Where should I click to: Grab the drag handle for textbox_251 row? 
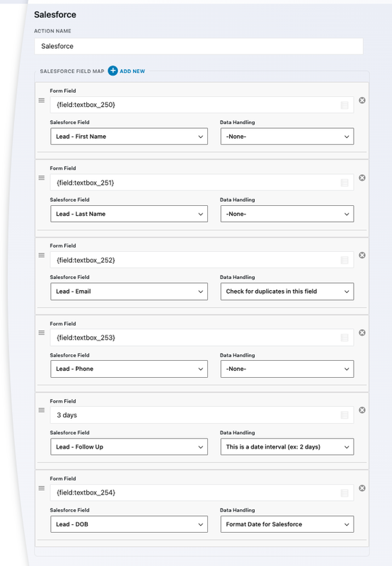tap(42, 178)
